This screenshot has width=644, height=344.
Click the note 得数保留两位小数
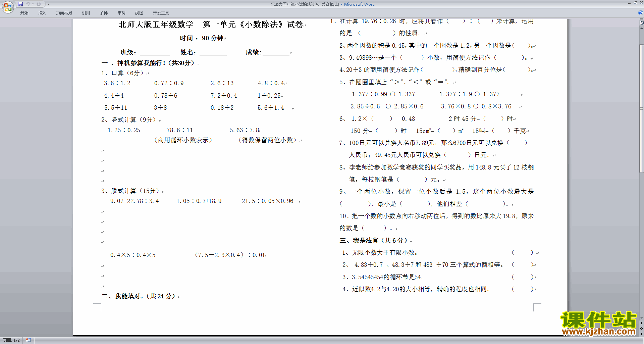coord(268,140)
